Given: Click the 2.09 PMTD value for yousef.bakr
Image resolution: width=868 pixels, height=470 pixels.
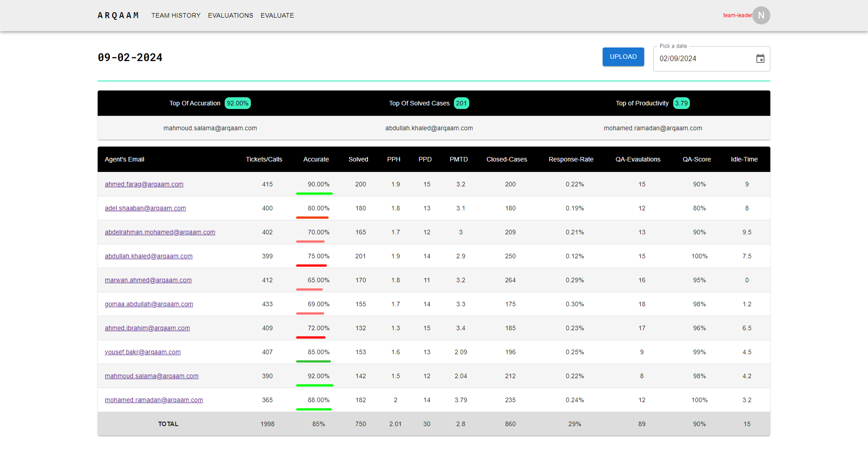Looking at the screenshot, I should coord(461,352).
